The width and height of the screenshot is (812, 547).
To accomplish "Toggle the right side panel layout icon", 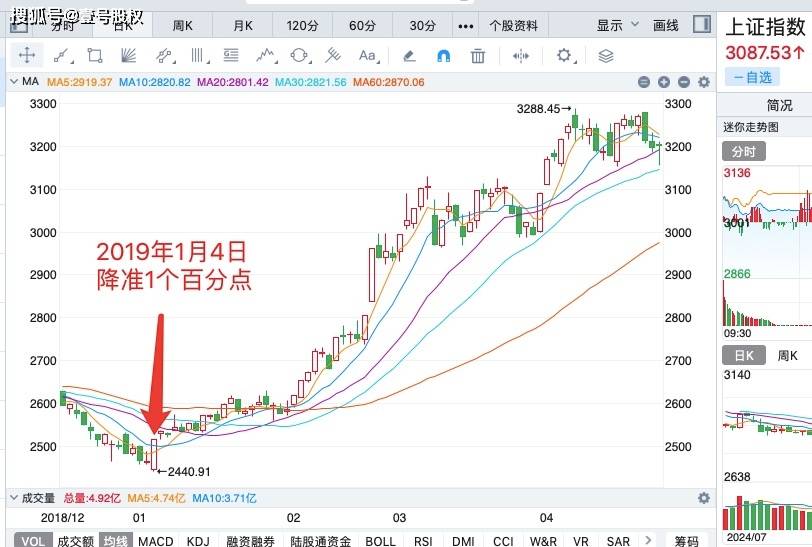I will pyautogui.click(x=703, y=25).
